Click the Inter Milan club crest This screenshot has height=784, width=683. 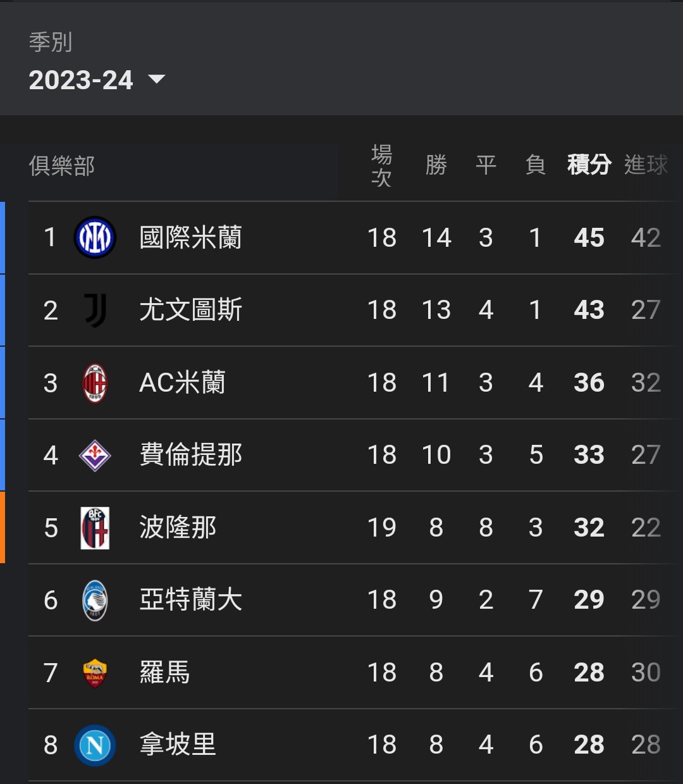click(95, 237)
